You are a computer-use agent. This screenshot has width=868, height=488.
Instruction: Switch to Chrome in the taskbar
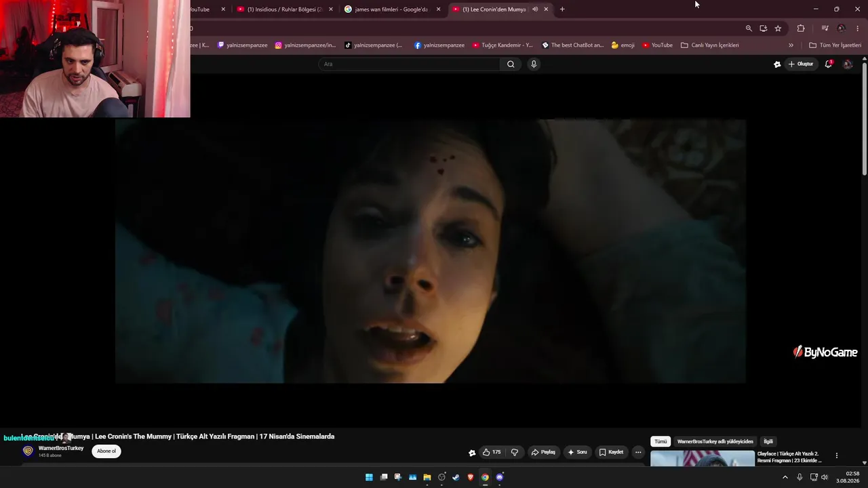(485, 477)
